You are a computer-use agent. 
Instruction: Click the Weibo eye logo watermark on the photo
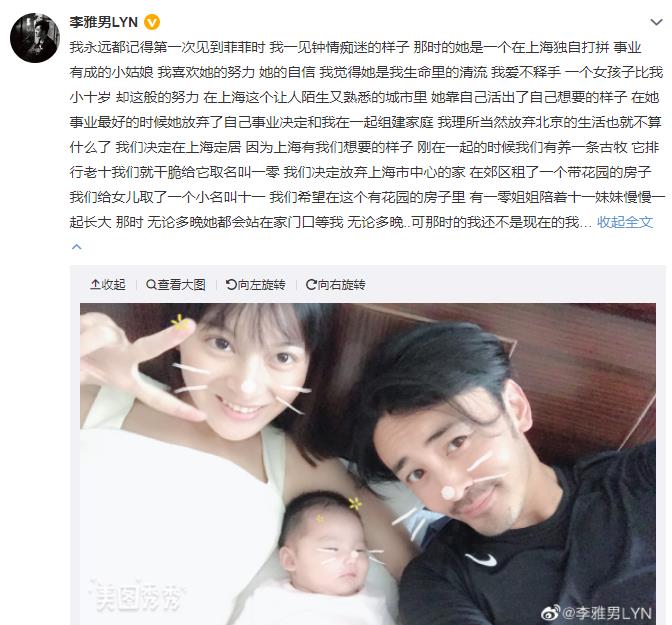(550, 613)
